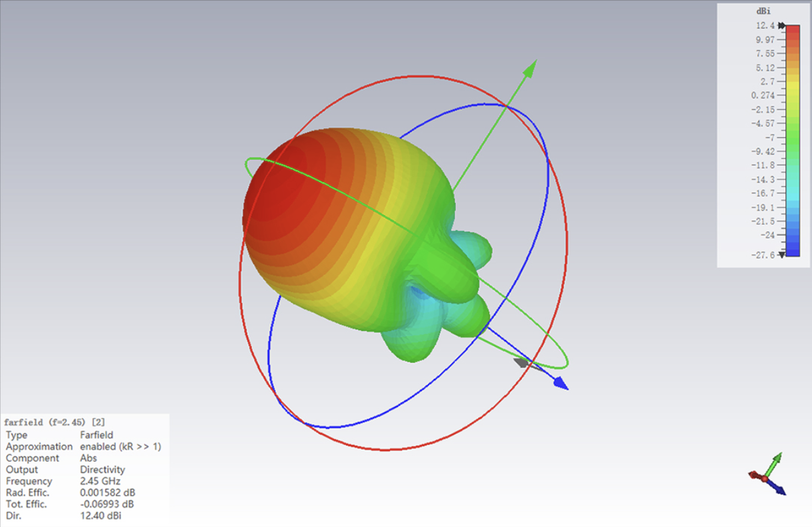The height and width of the screenshot is (527, 812).
Task: Click the "Dir." row label
Action: (13, 516)
